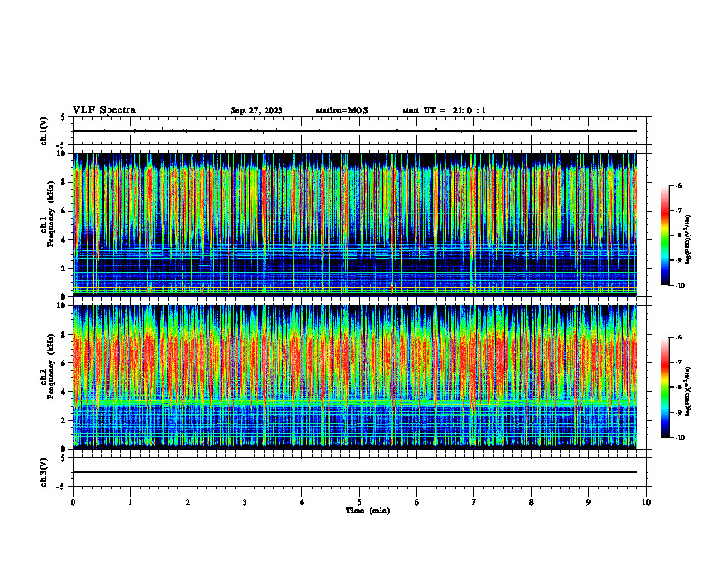728x563 pixels.
Task: Click time axis tick label "1"
Action: (130, 502)
